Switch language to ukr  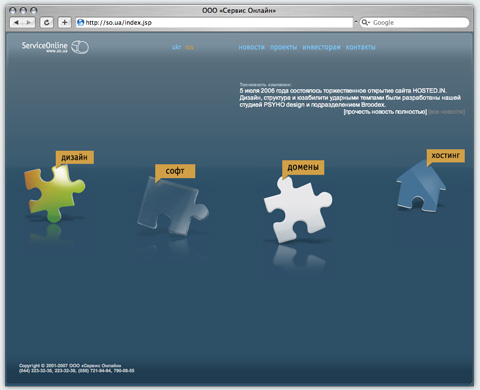point(176,47)
